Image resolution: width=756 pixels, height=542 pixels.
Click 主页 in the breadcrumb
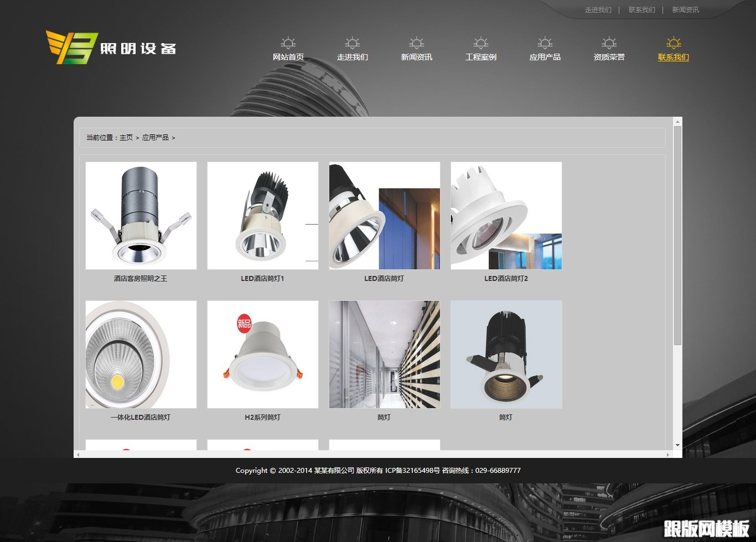coord(126,138)
